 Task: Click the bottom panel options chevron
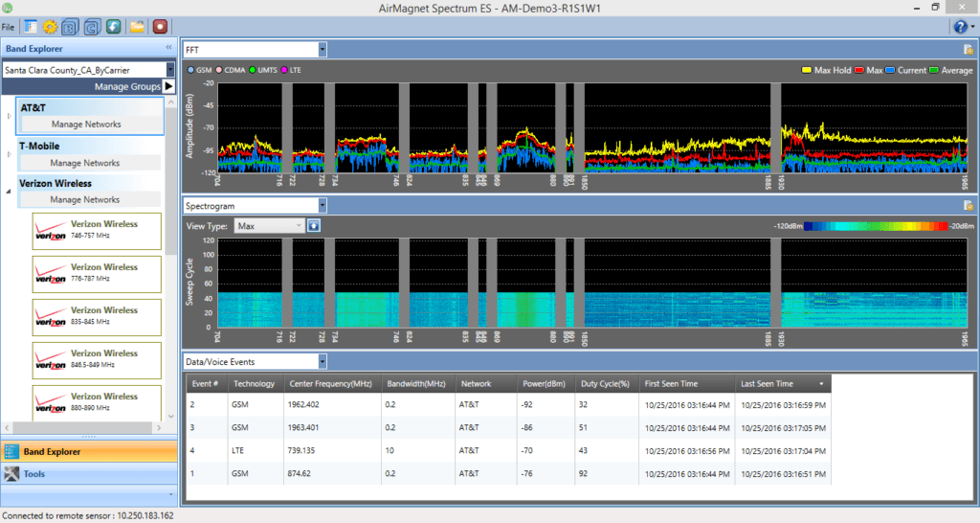(x=170, y=495)
